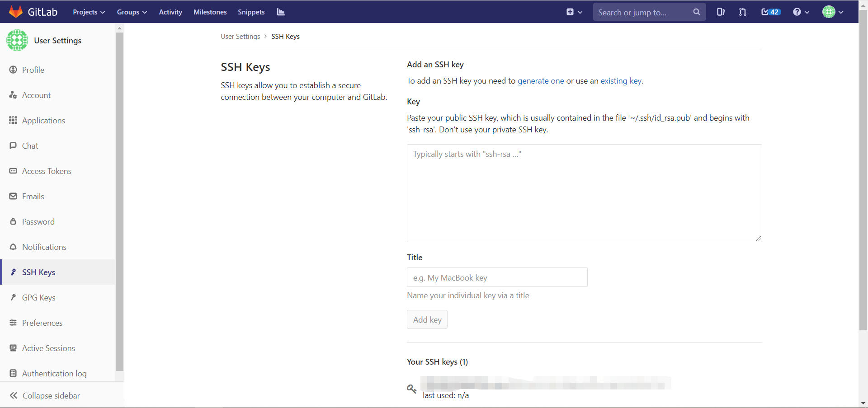Click the key icon beside listed SSH key
The image size is (868, 408).
pos(411,389)
